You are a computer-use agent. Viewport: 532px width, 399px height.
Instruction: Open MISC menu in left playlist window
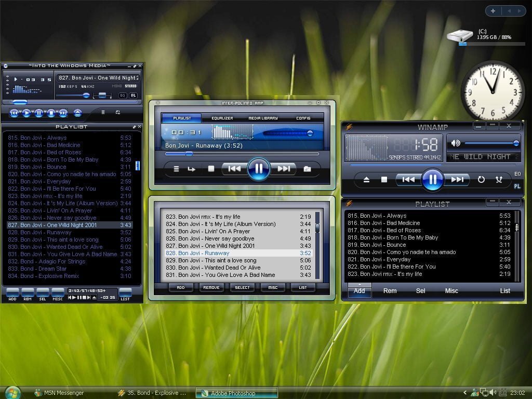click(58, 295)
